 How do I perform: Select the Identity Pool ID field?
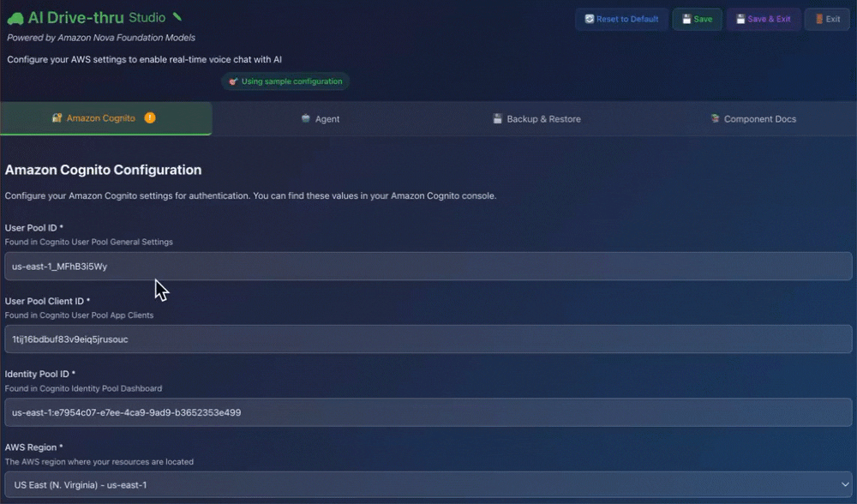tap(428, 412)
